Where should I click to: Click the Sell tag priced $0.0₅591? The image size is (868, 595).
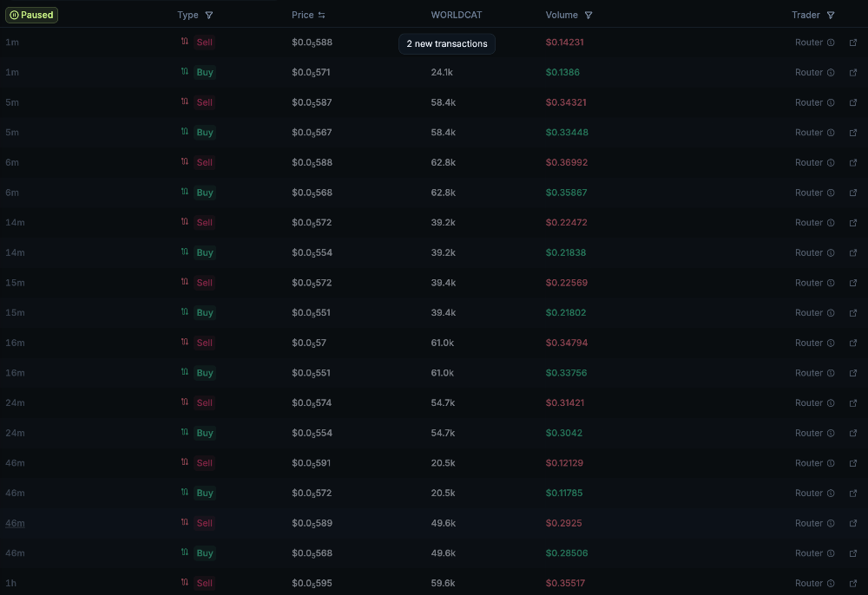[204, 463]
